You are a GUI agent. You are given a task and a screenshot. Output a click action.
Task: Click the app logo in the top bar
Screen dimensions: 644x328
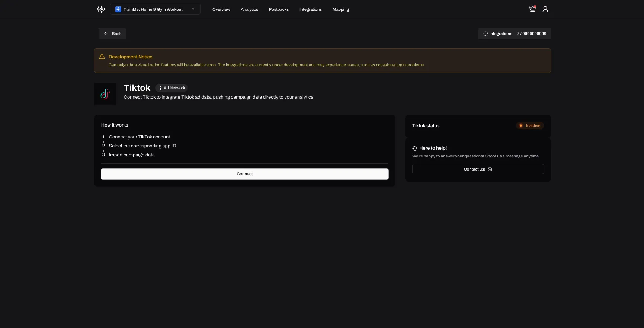click(101, 9)
